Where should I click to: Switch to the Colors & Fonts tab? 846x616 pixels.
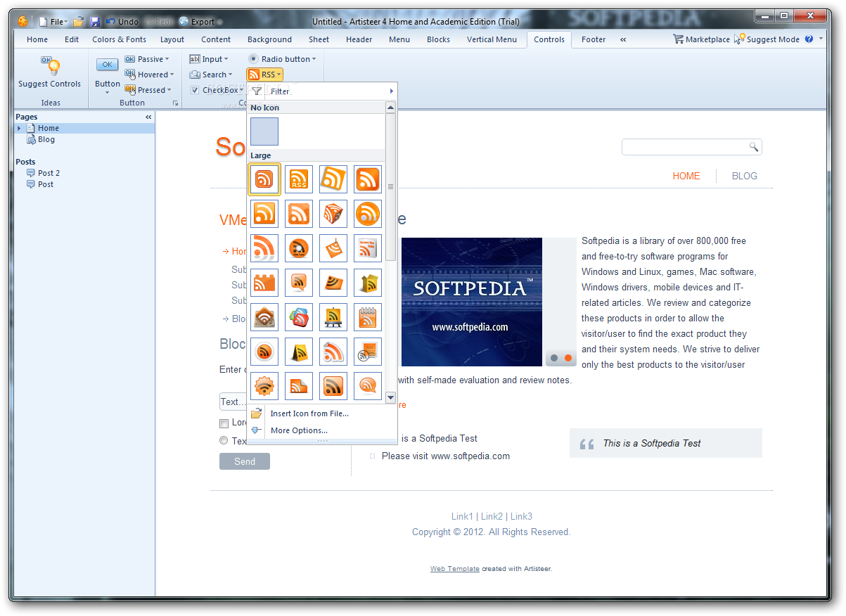[x=120, y=39]
